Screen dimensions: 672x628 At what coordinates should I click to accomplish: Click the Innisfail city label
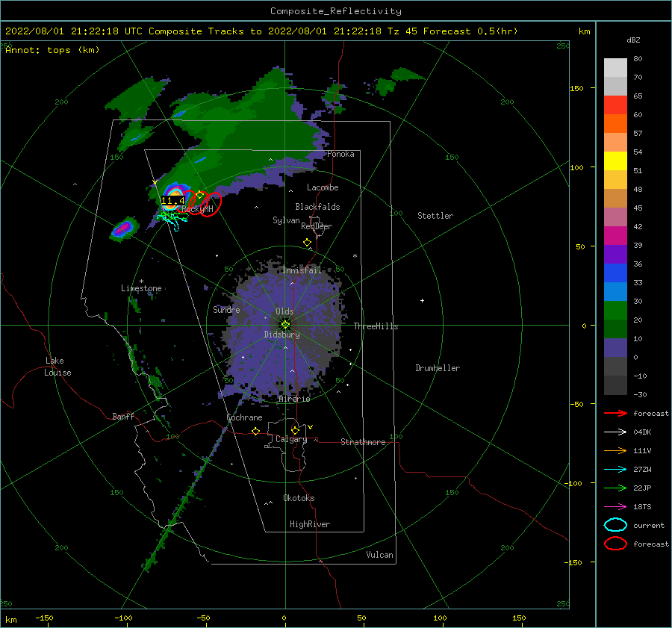302,270
